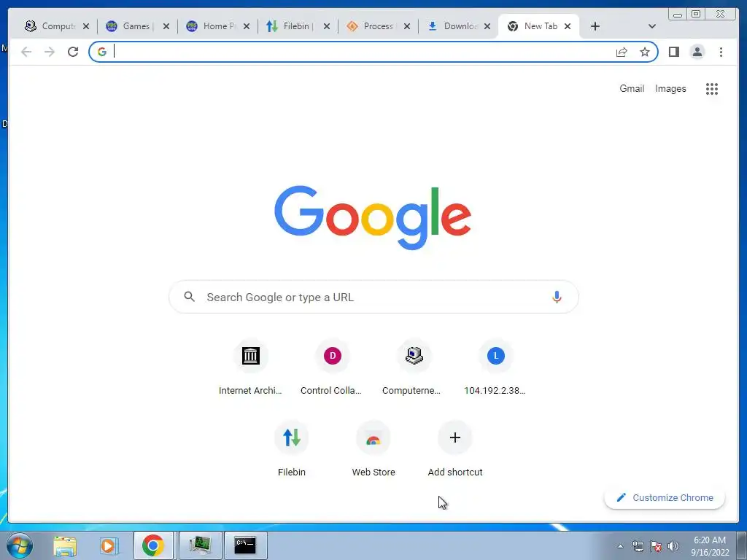
Task: Add a new shortcut tile
Action: (455, 449)
